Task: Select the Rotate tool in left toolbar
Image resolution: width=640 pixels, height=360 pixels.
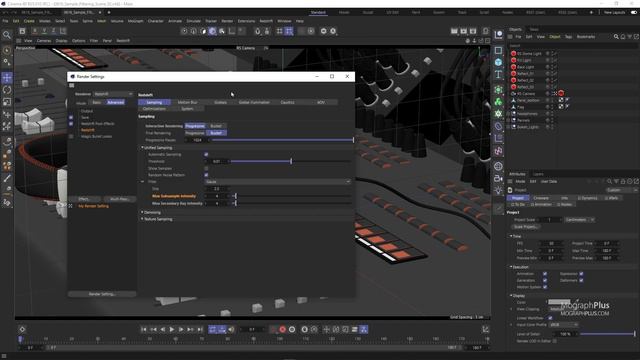Action: [7, 90]
